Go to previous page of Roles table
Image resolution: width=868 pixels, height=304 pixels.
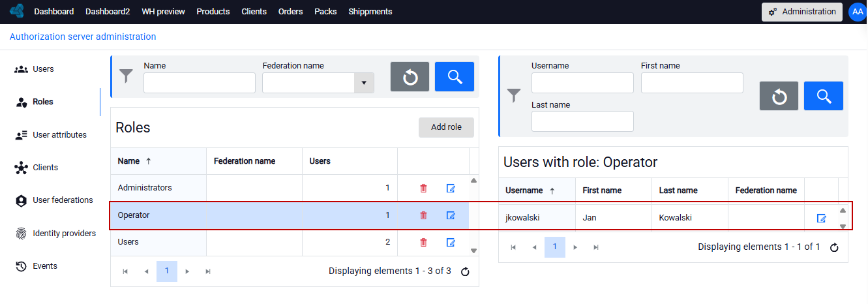click(146, 271)
